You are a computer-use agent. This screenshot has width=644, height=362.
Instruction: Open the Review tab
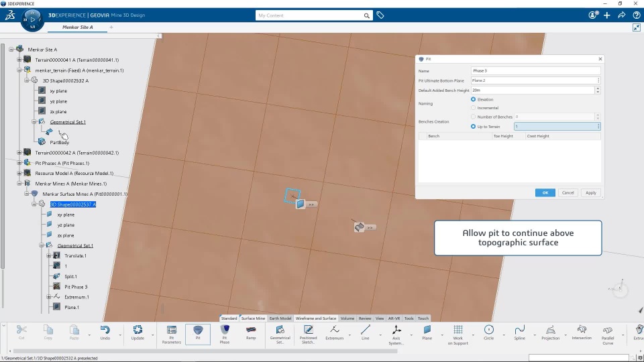365,318
